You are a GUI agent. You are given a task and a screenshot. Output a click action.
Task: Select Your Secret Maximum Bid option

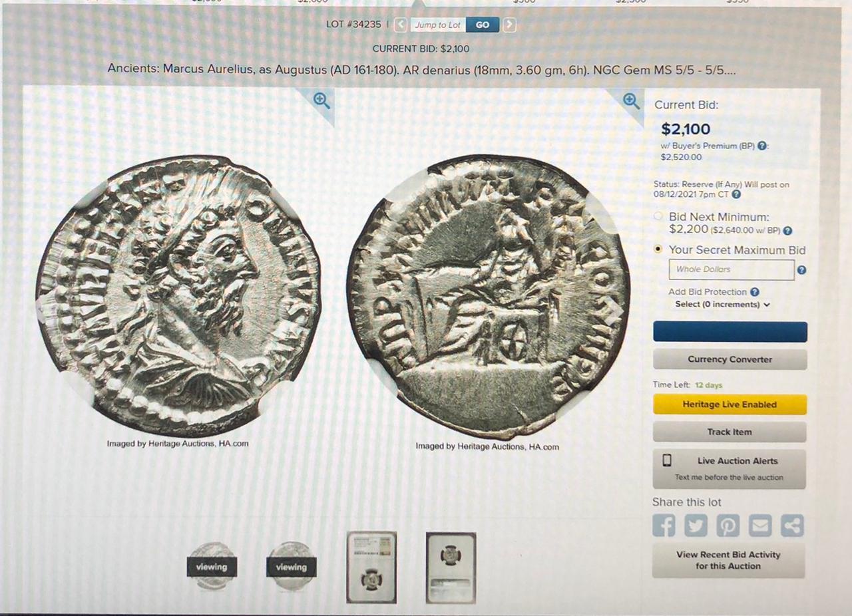658,249
